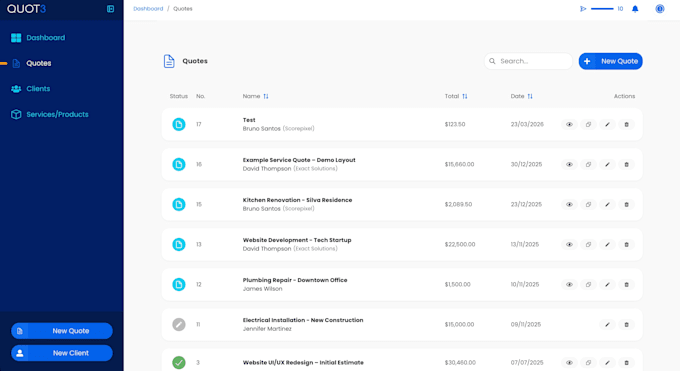
Task: View Example Service Quote with eye icon
Action: pos(569,164)
